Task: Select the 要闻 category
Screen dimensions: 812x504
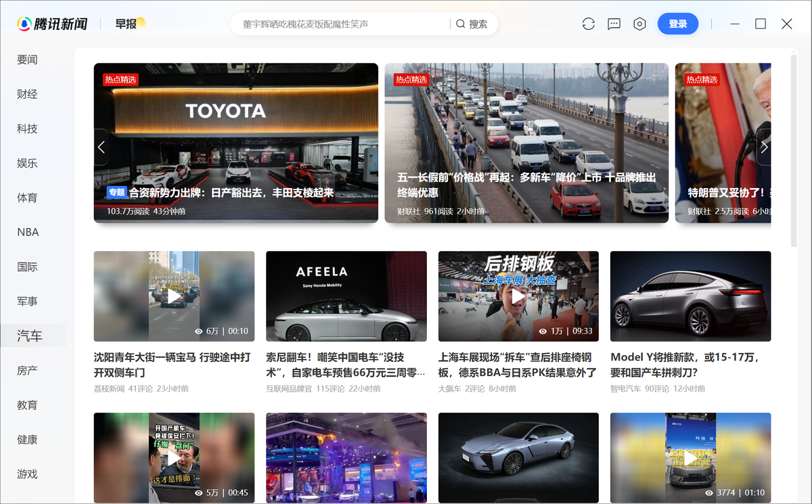Action: tap(27, 60)
